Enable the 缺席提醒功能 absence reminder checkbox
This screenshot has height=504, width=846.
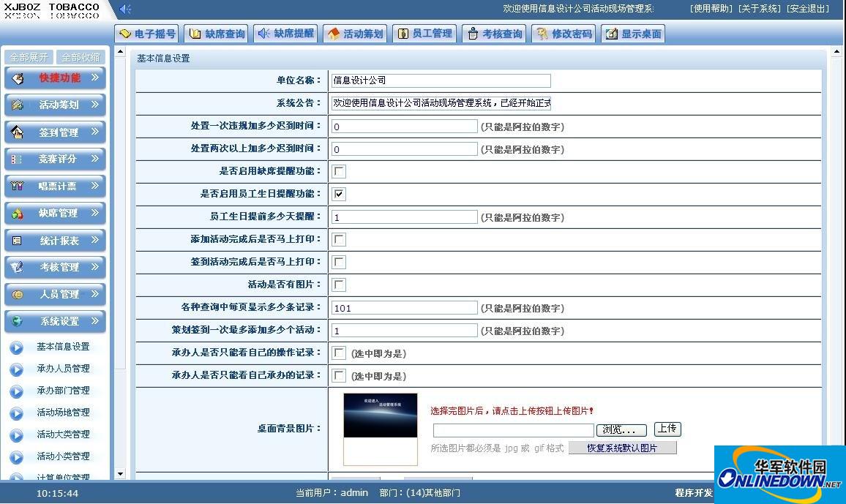tap(339, 171)
